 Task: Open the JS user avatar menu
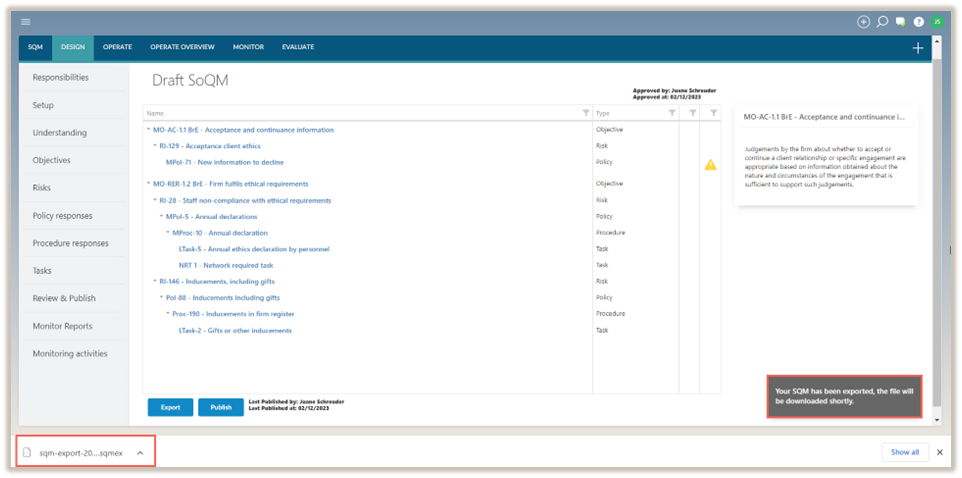click(937, 21)
